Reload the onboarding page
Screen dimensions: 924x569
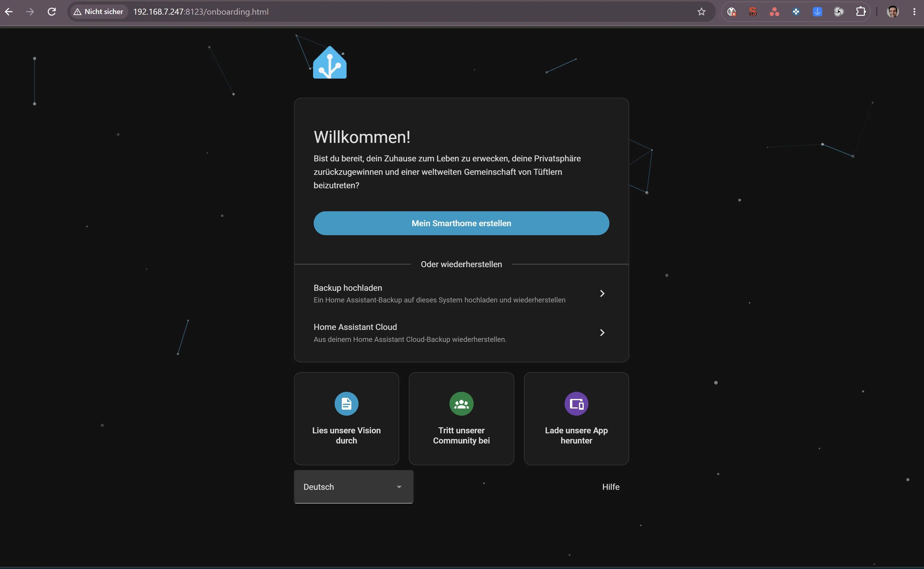point(52,12)
